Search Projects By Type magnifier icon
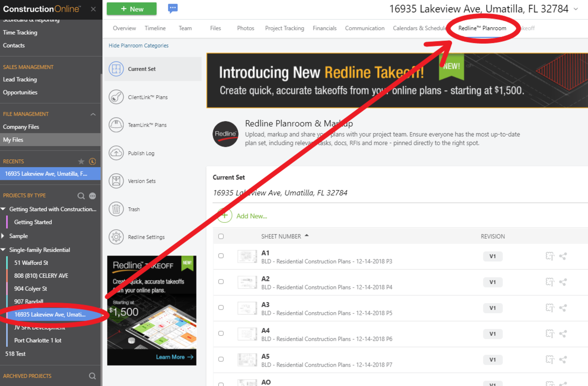This screenshot has height=386, width=588. pyautogui.click(x=81, y=196)
